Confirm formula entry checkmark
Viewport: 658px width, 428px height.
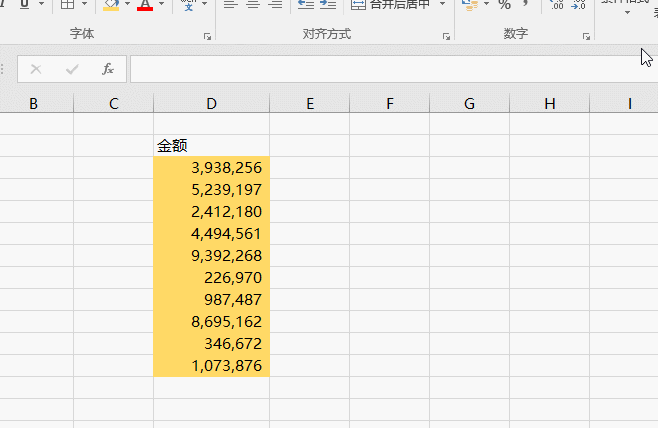click(72, 69)
